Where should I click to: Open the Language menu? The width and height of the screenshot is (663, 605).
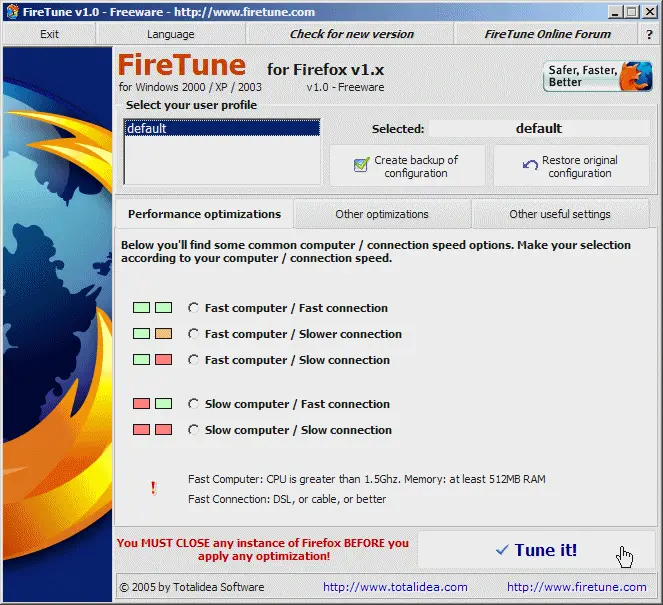(171, 34)
